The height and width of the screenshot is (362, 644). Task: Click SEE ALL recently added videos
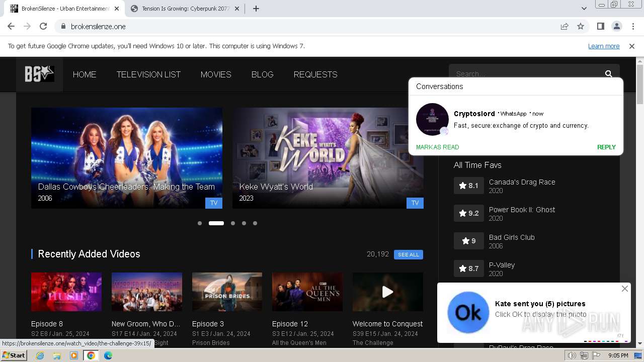(409, 254)
